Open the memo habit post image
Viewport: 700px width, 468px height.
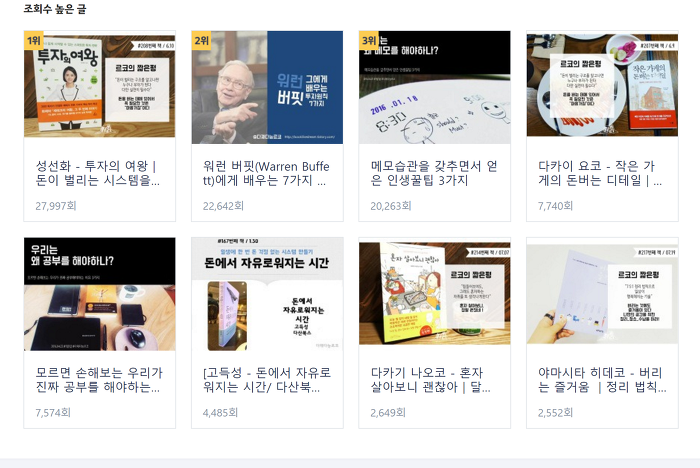pyautogui.click(x=434, y=88)
